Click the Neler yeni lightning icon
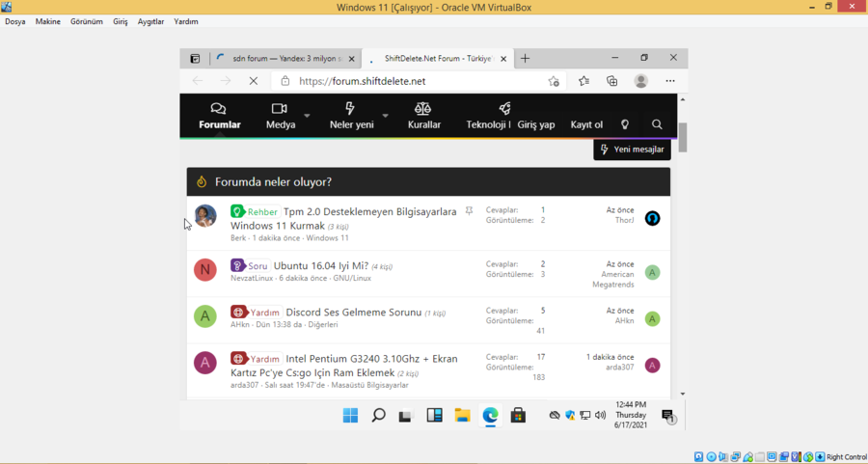The width and height of the screenshot is (868, 464). (350, 108)
